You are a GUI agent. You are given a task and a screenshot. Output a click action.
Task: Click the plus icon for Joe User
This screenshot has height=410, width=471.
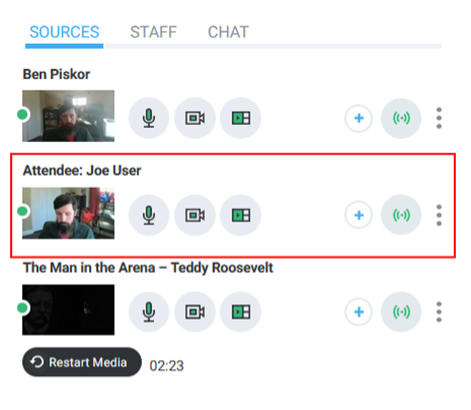[359, 215]
